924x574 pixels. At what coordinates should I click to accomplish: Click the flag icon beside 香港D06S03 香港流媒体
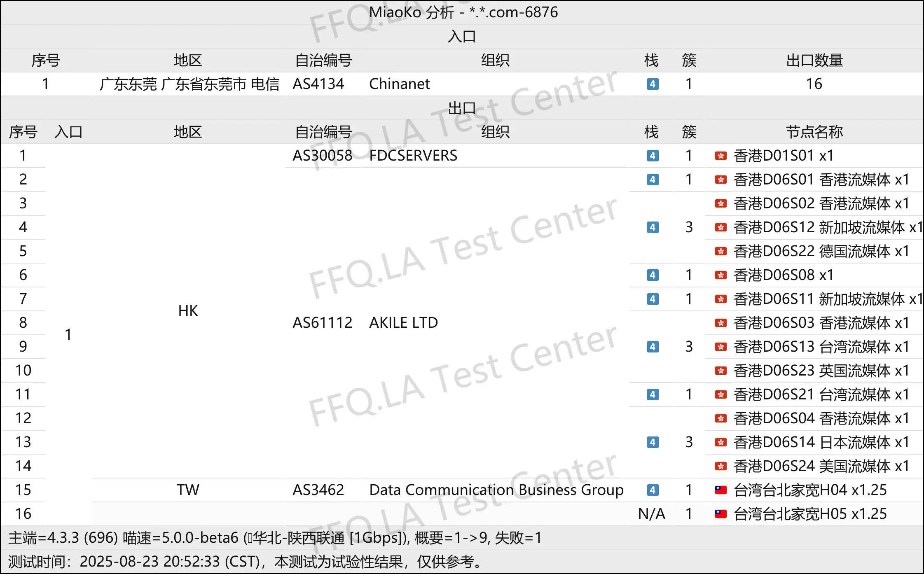720,323
